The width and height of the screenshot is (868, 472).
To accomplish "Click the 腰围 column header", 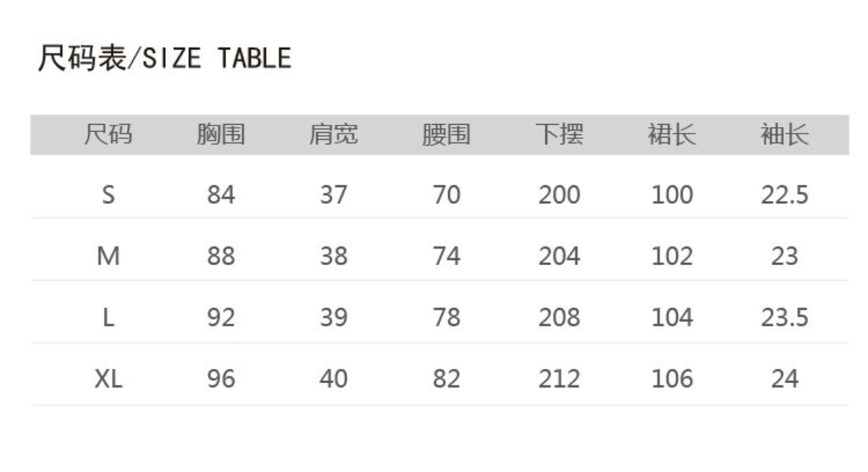I will click(x=446, y=134).
